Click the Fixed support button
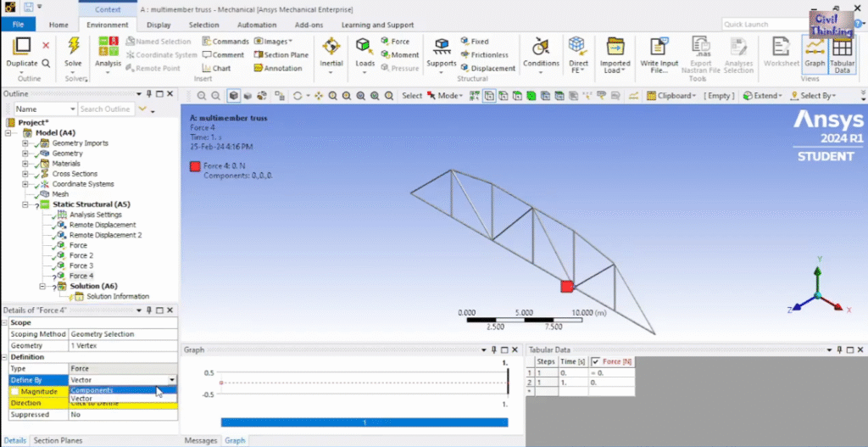The height and width of the screenshot is (447, 868). (x=479, y=41)
